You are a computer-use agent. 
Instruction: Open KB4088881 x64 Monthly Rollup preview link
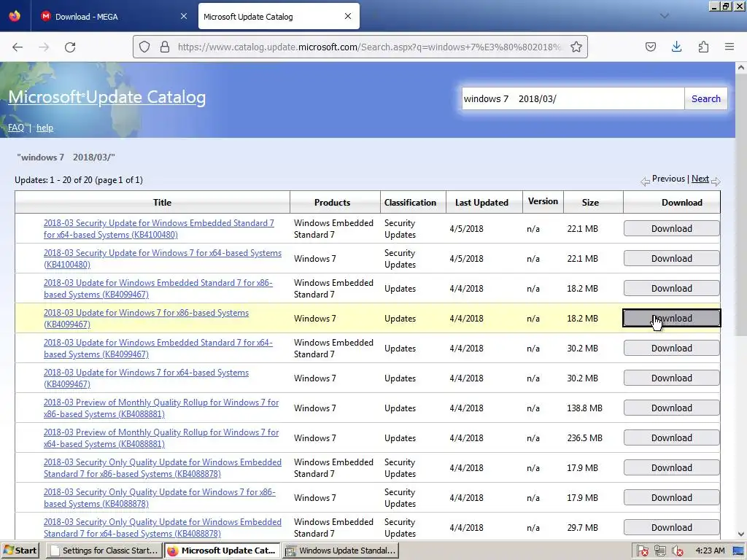click(x=161, y=438)
